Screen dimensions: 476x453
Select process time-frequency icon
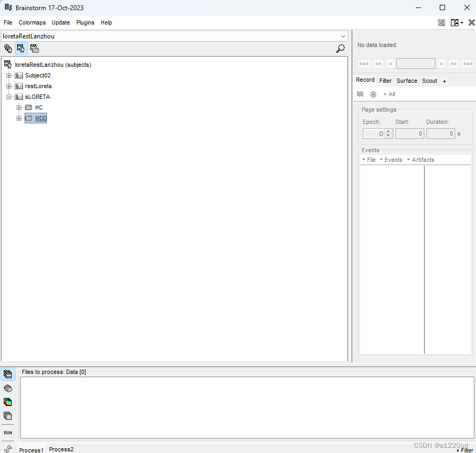tap(8, 402)
